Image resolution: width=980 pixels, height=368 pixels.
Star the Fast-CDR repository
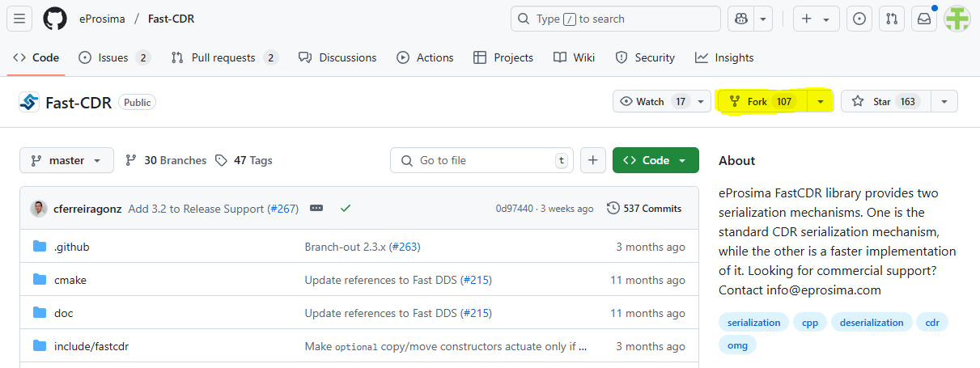click(x=885, y=102)
